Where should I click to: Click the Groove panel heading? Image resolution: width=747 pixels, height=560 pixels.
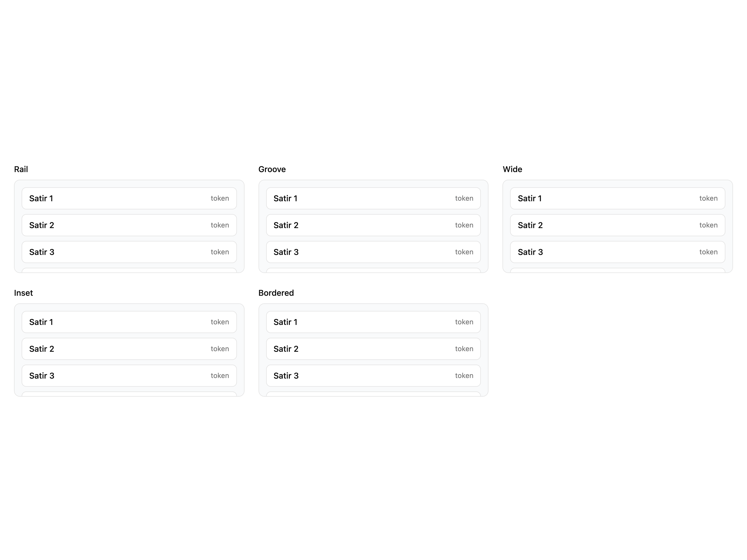[272, 169]
